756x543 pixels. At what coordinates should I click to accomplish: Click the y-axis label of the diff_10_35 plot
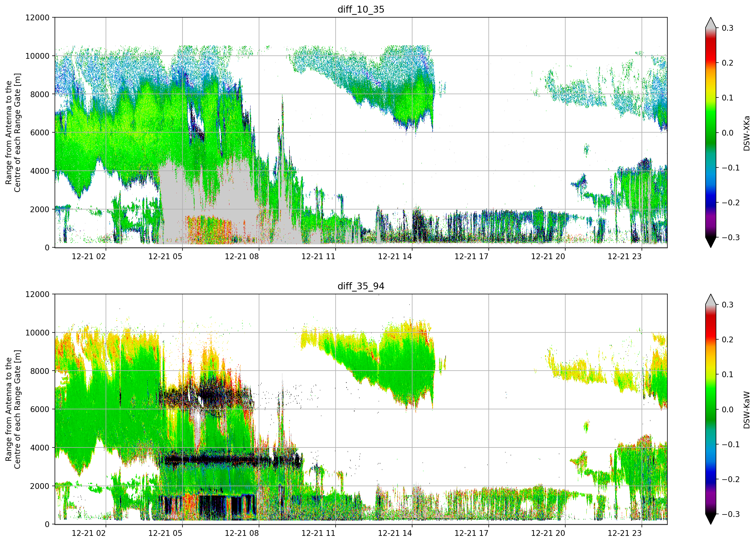[x=13, y=132]
